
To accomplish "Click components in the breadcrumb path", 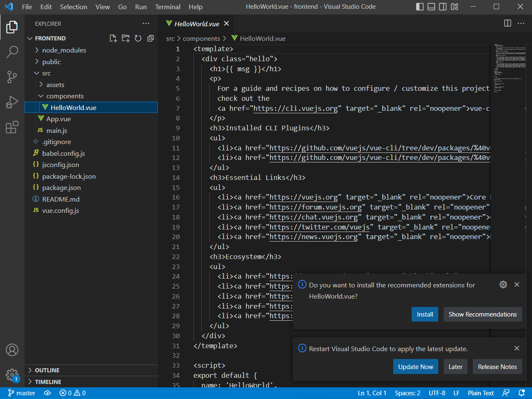I will click(x=201, y=39).
